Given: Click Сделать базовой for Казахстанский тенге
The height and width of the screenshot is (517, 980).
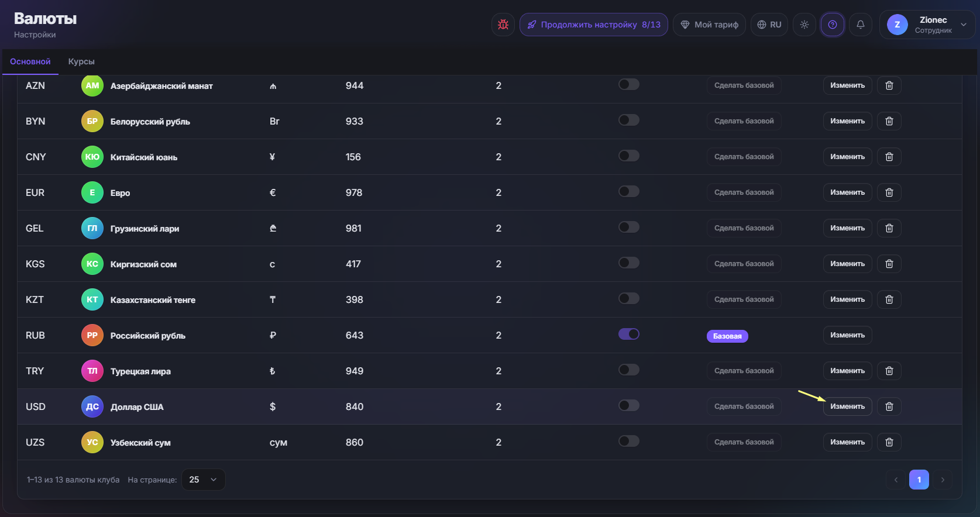Looking at the screenshot, I should point(744,299).
